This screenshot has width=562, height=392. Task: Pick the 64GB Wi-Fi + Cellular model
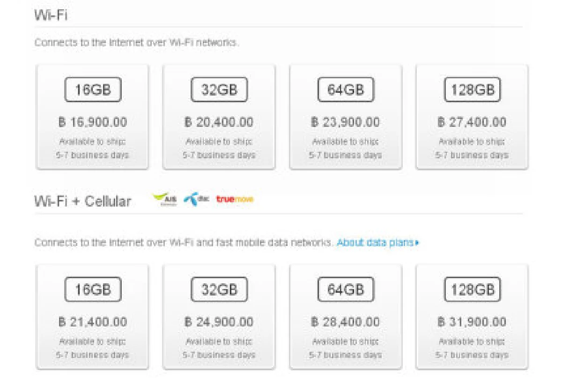[346, 290]
